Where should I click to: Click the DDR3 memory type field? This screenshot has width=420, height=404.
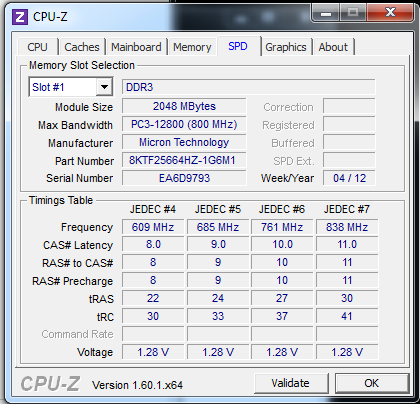pyautogui.click(x=248, y=87)
